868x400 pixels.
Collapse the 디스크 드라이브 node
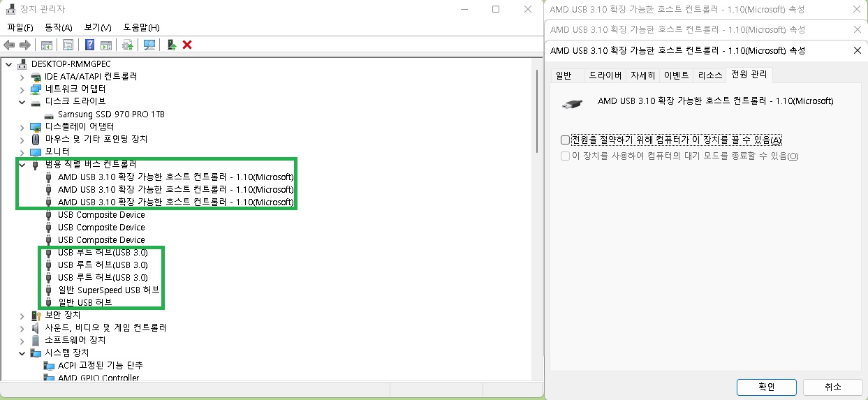coord(22,102)
